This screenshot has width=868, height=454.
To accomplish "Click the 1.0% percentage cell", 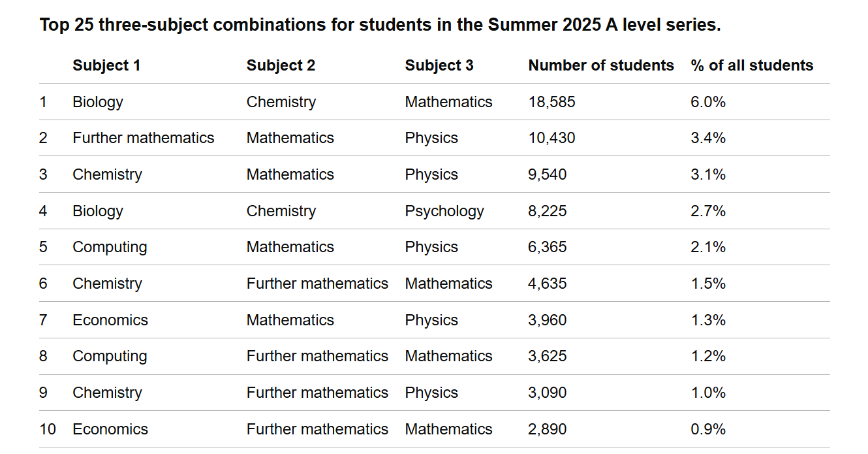I will 708,393.
